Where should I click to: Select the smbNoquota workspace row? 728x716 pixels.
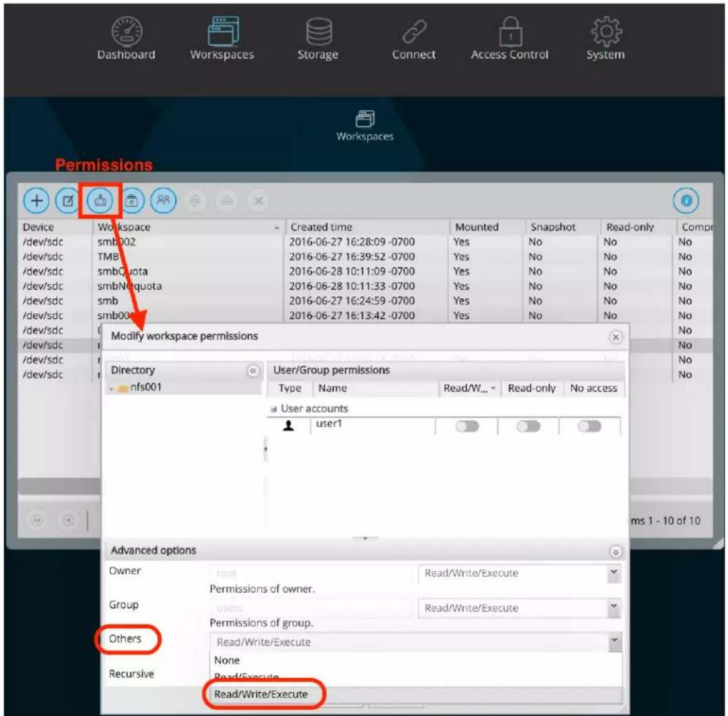(x=365, y=286)
